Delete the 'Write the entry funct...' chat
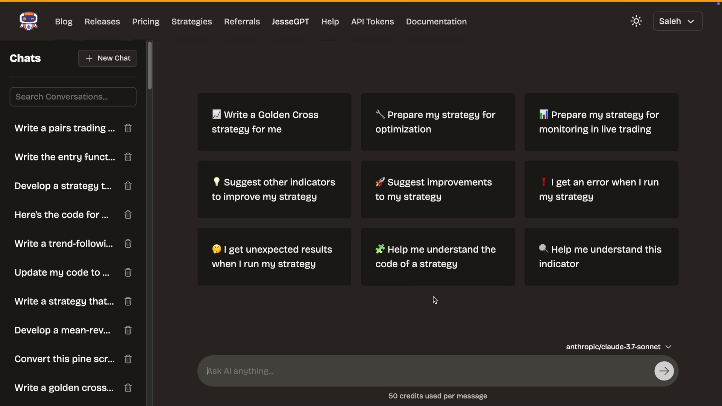The height and width of the screenshot is (406, 722). (x=128, y=157)
